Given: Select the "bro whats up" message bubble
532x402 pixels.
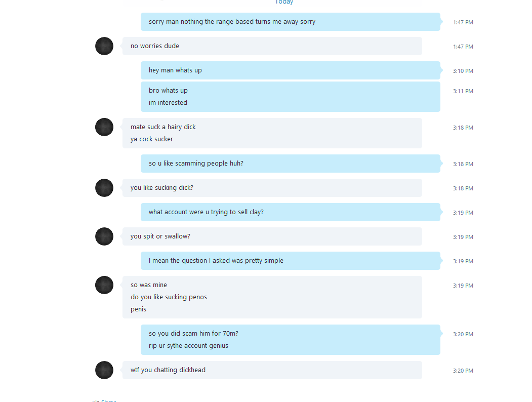Looking at the screenshot, I should pos(291,97).
